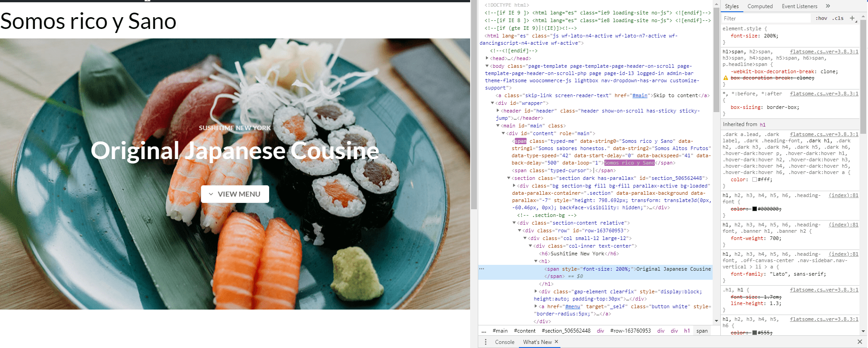
Task: Expand the gap-element clearfix div
Action: click(x=536, y=291)
